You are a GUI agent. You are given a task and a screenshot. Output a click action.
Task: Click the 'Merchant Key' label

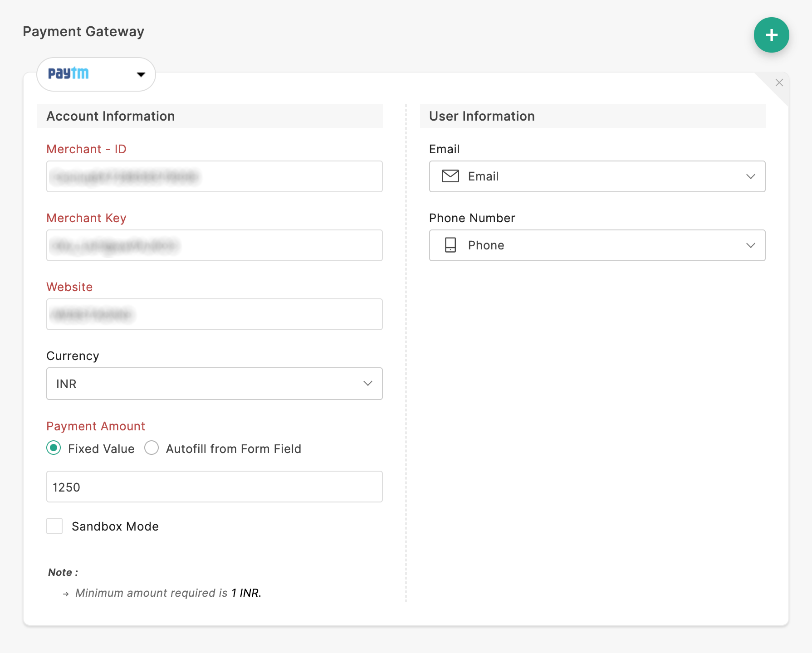pyautogui.click(x=86, y=218)
